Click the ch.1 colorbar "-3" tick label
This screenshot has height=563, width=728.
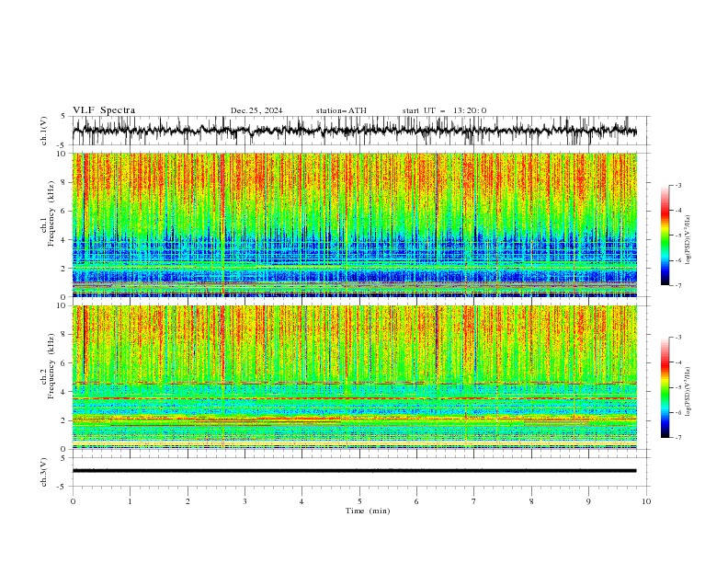pyautogui.click(x=677, y=185)
